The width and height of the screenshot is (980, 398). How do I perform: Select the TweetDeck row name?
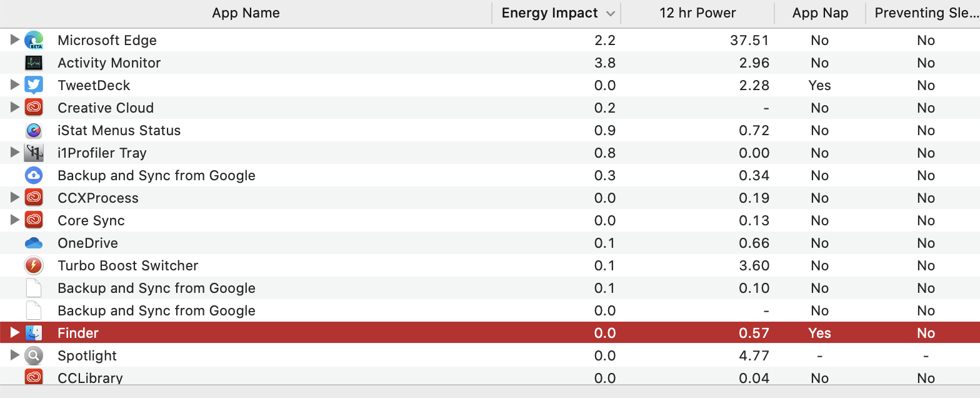point(94,85)
